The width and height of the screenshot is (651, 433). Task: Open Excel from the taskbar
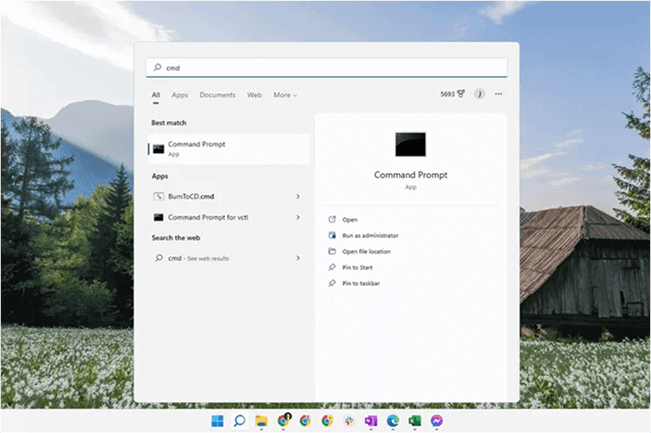point(415,421)
